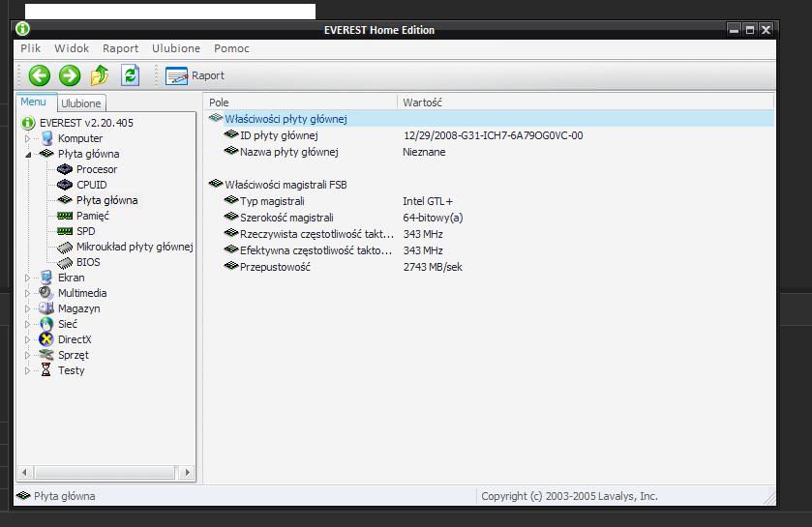
Task: Click the Procesor chip icon
Action: pyautogui.click(x=65, y=169)
